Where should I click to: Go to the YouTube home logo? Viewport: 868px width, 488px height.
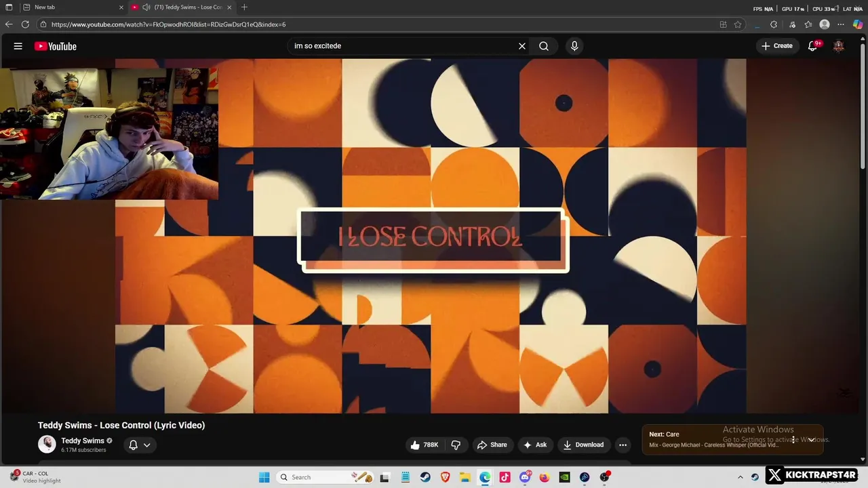pyautogui.click(x=56, y=46)
